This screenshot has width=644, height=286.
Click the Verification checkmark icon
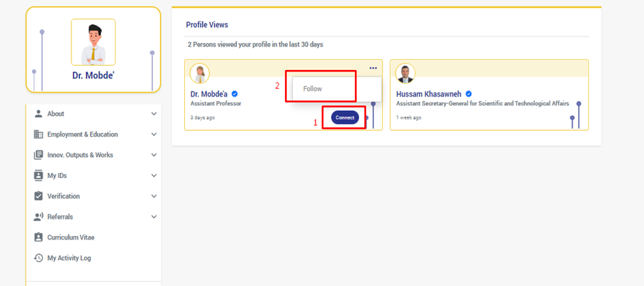39,196
